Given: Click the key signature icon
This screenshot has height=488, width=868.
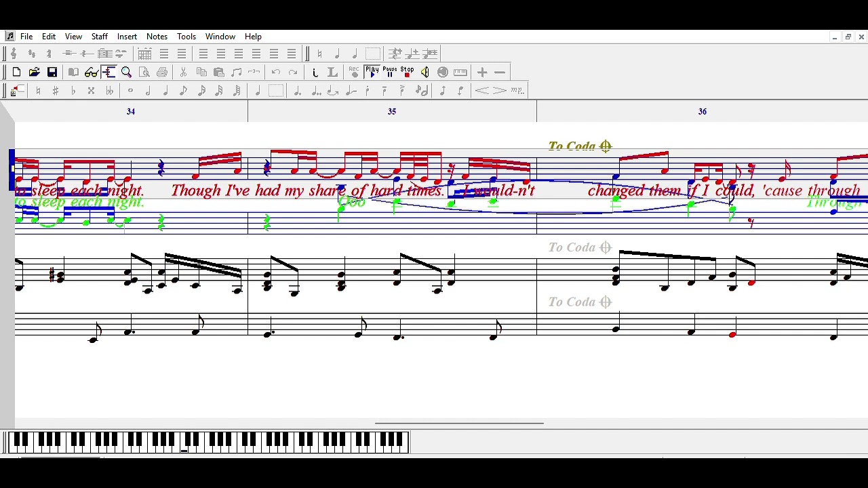Looking at the screenshot, I should point(31,54).
